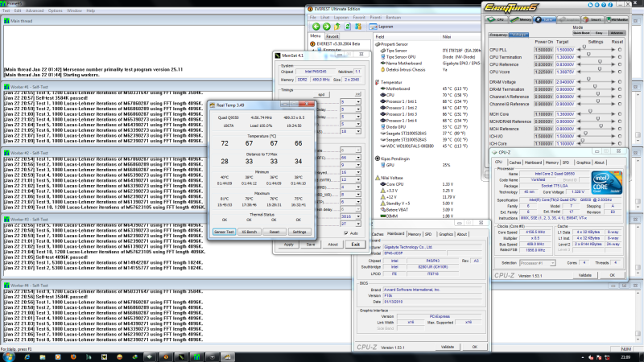Click the Exit button in MemSet

point(355,245)
